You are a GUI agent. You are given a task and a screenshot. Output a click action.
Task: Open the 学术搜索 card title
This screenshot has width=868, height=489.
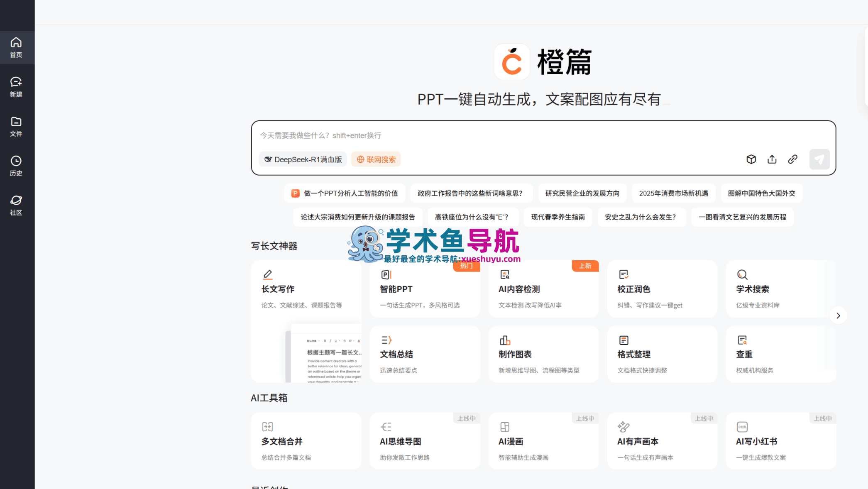(752, 289)
